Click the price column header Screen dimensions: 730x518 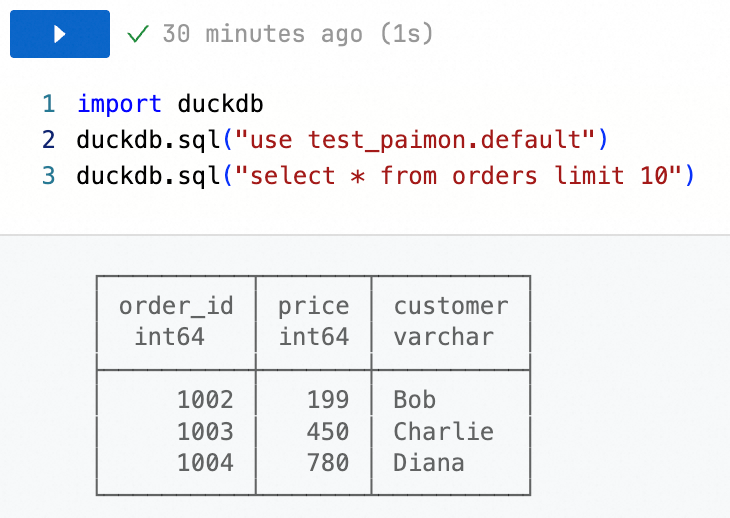tap(313, 306)
